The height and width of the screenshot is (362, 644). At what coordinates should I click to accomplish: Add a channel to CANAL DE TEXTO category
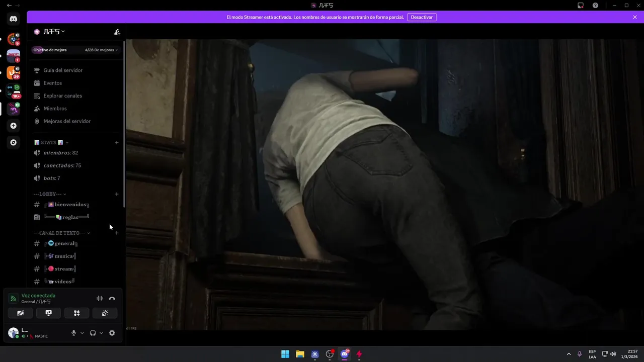[117, 233]
